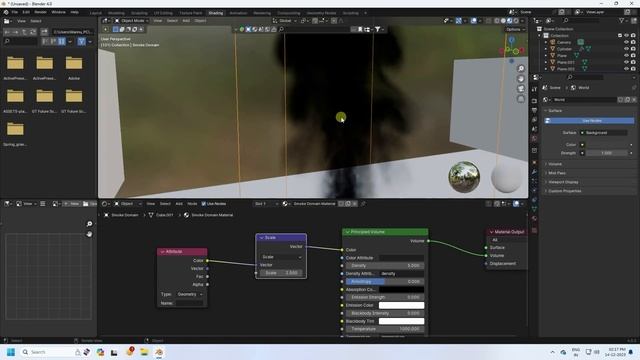The image size is (640, 360).
Task: Open the Render menu
Action: [x=40, y=12]
